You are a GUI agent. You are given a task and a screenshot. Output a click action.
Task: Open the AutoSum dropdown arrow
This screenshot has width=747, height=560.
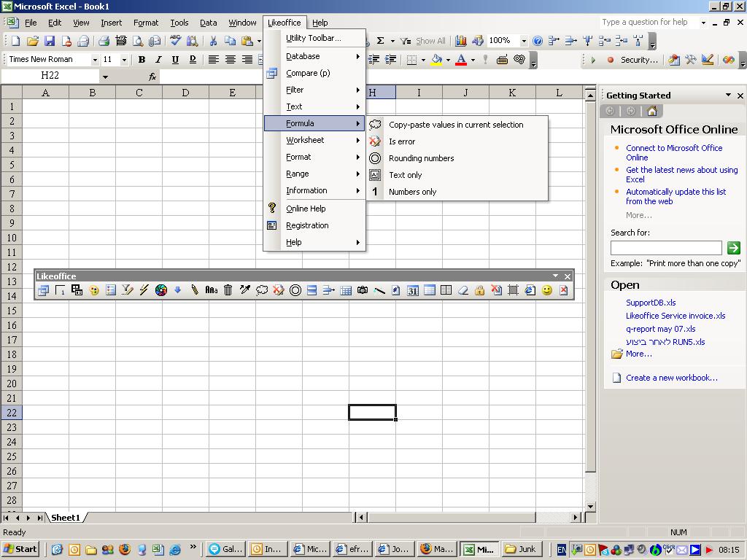(392, 42)
